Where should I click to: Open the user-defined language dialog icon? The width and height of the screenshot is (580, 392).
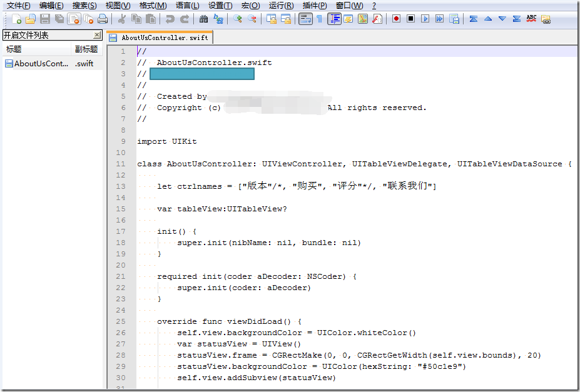(x=349, y=19)
